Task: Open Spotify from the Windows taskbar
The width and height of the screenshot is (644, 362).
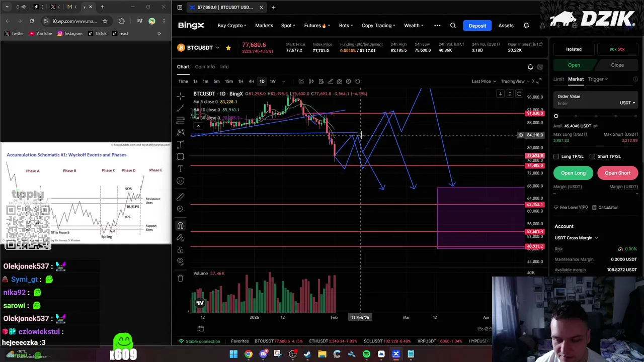Action: click(x=366, y=354)
